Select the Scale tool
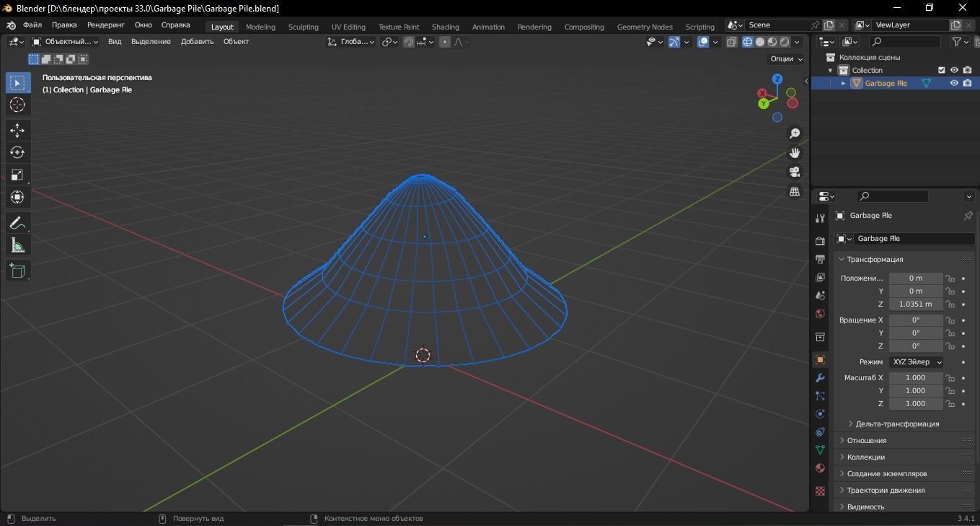 click(17, 175)
